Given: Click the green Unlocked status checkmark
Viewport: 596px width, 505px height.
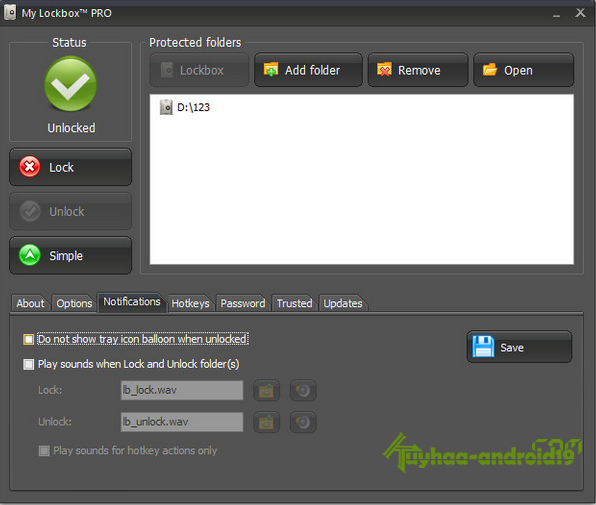Looking at the screenshot, I should click(x=70, y=84).
